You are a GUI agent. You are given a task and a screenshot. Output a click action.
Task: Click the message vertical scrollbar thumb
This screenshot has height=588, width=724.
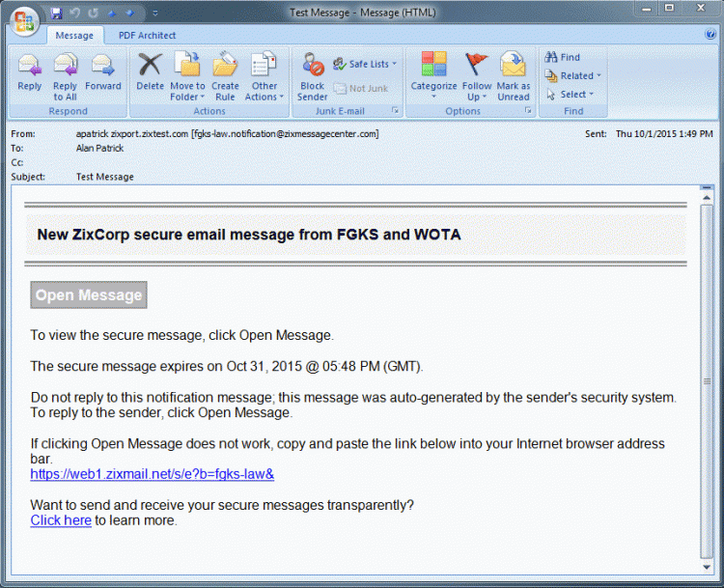point(707,381)
